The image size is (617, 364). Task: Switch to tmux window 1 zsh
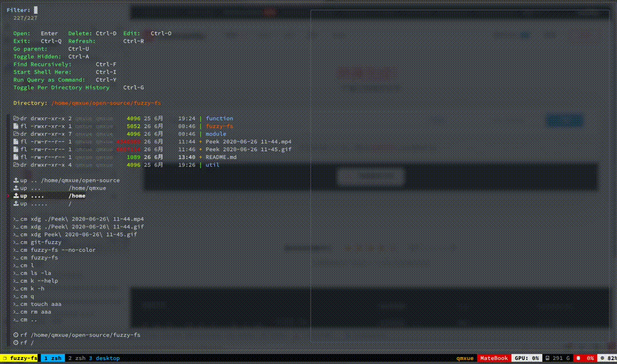[x=53, y=358]
